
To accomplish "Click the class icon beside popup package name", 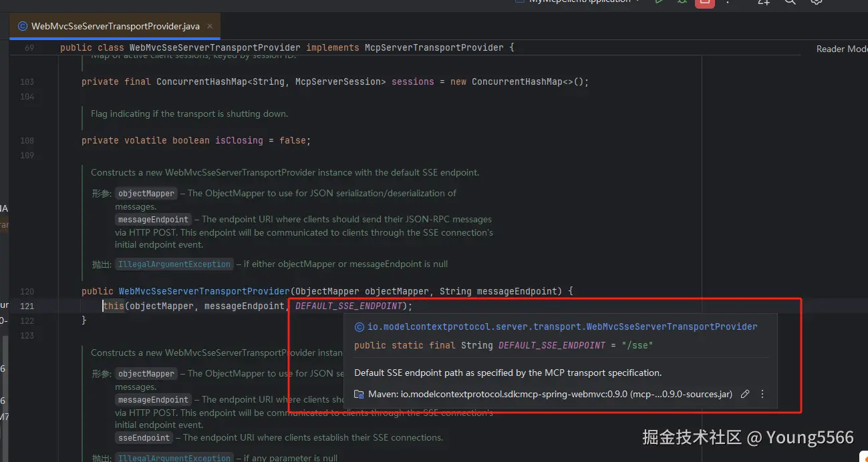I will pyautogui.click(x=359, y=327).
